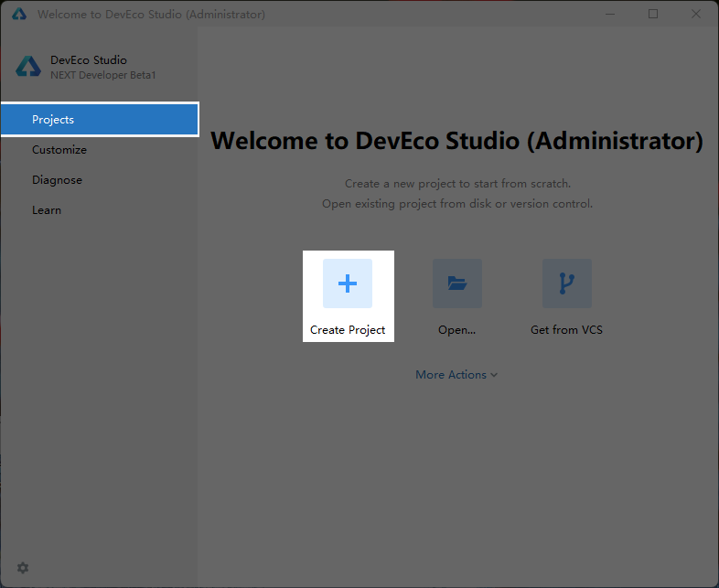Click 'Create a new project to start from scratch.' text

tap(457, 184)
